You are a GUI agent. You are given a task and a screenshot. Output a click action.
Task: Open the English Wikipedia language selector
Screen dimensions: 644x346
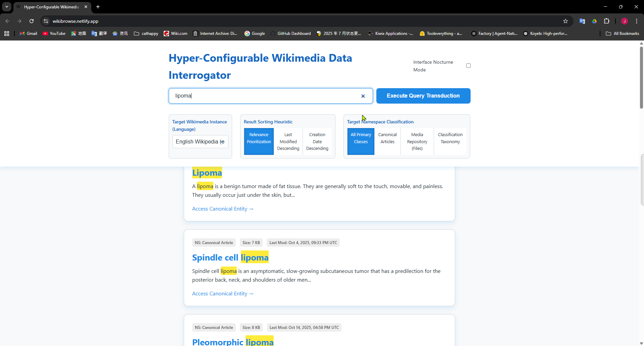tap(200, 141)
